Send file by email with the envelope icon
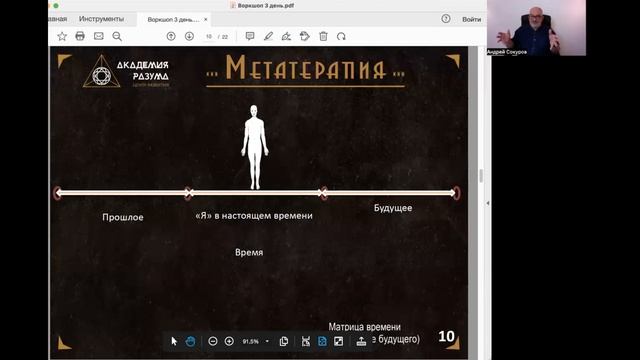 pyautogui.click(x=98, y=36)
